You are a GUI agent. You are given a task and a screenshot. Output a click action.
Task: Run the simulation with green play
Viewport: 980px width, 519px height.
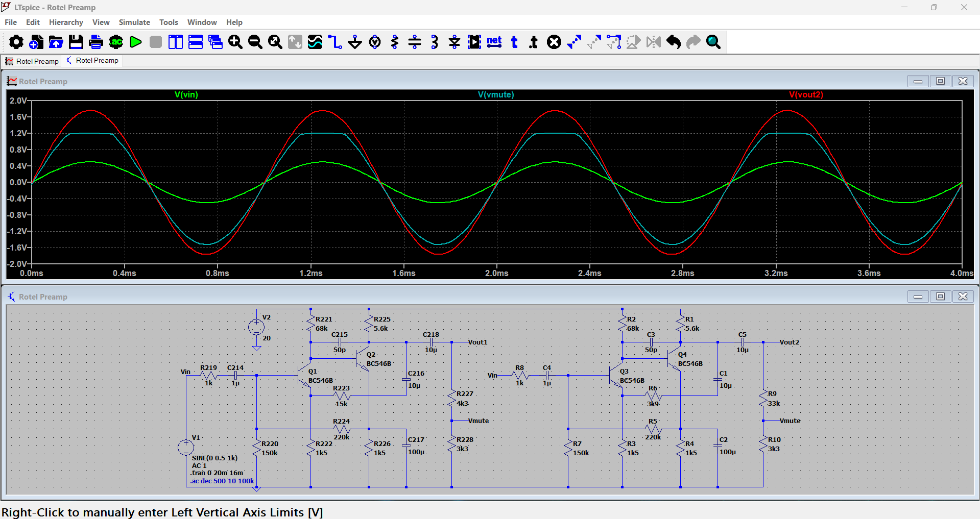tap(136, 42)
